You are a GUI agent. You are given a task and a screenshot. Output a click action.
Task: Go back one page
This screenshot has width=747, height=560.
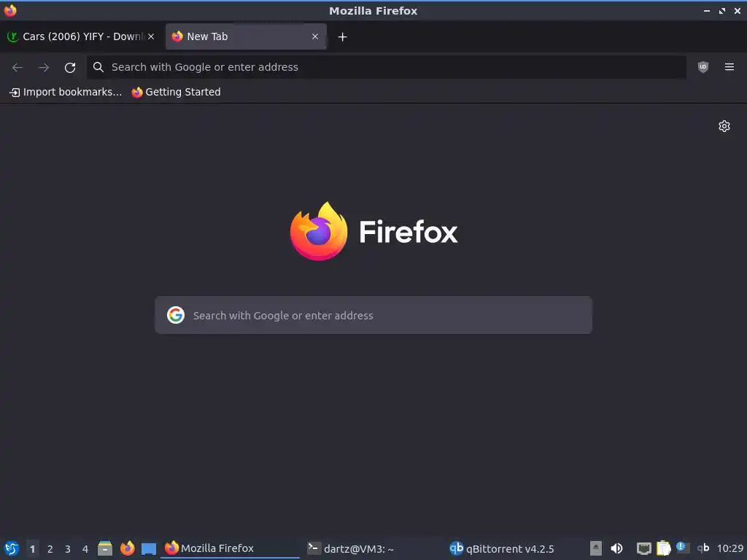pyautogui.click(x=18, y=67)
